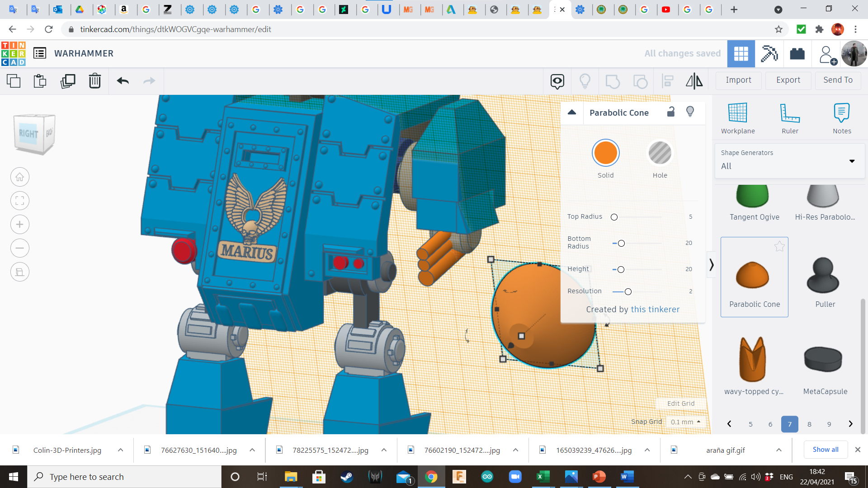
Task: Click the Import button
Action: 738,80
